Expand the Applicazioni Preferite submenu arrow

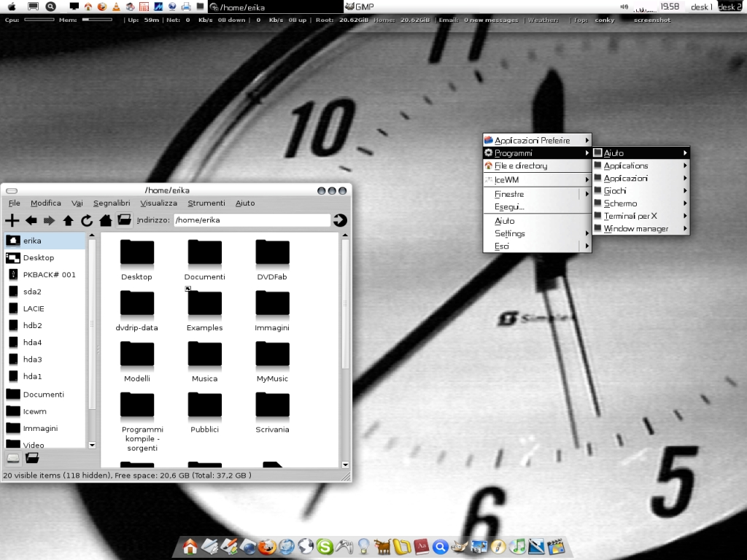[x=587, y=140]
